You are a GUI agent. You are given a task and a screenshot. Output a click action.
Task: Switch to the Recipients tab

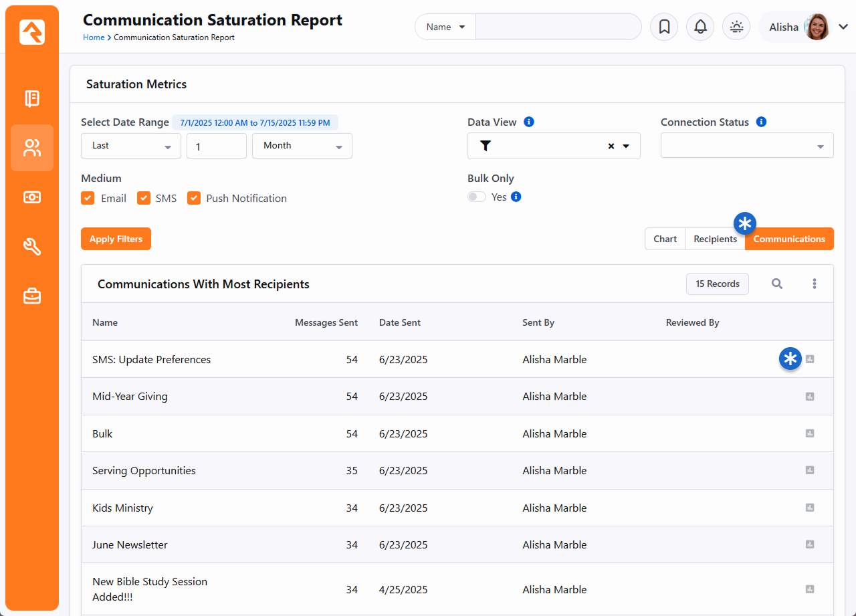715,239
